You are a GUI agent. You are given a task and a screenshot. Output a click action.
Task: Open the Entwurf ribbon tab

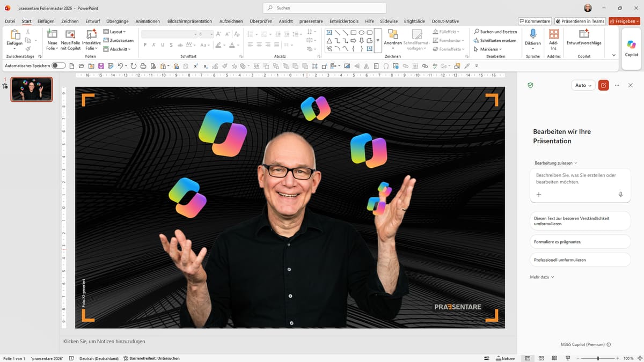(x=92, y=21)
